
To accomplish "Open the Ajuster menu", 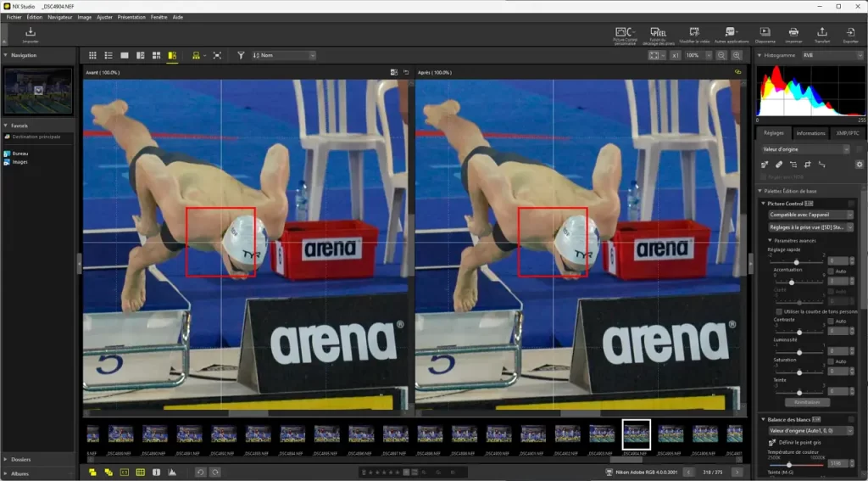I will tap(104, 17).
